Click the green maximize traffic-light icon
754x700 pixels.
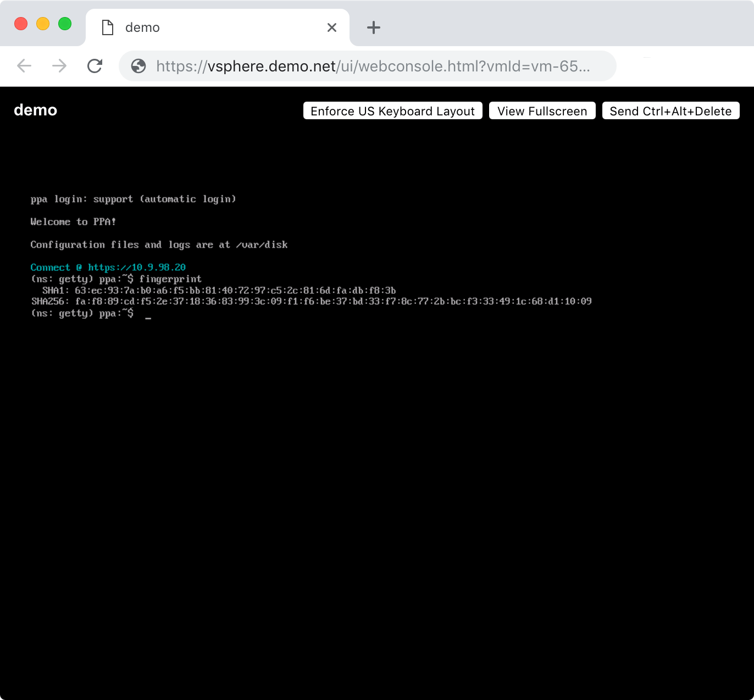[x=65, y=24]
